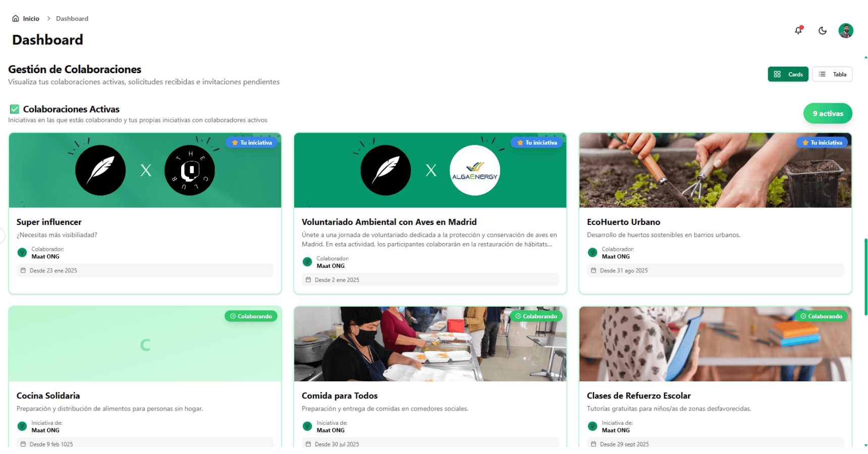868x454 pixels.
Task: Click the 9 activas badge
Action: click(x=828, y=113)
